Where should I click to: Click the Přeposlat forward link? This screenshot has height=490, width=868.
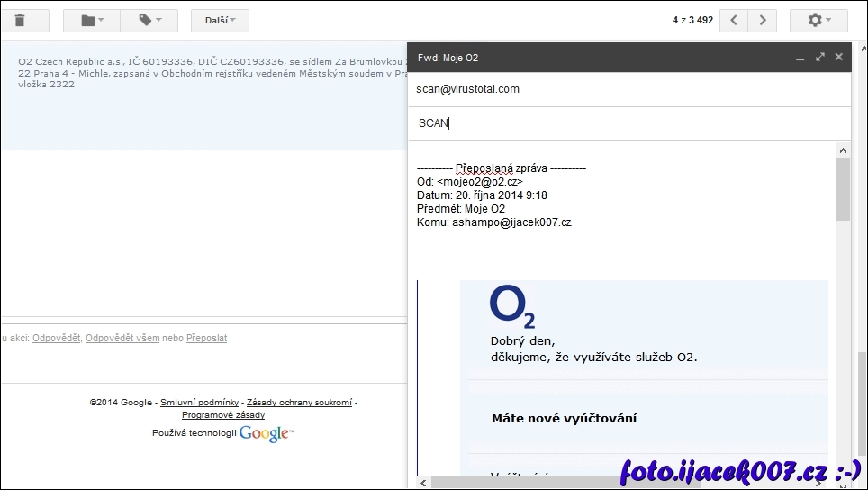pyautogui.click(x=206, y=339)
